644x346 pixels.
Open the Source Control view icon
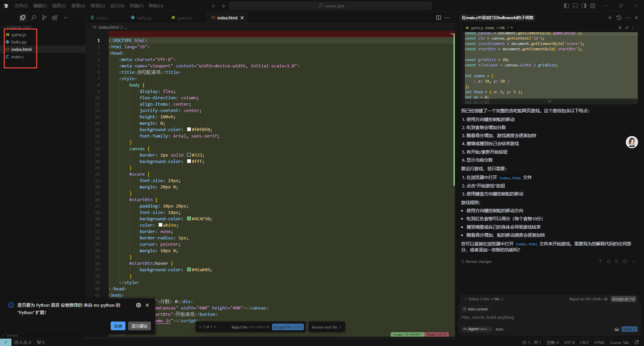pos(44,17)
